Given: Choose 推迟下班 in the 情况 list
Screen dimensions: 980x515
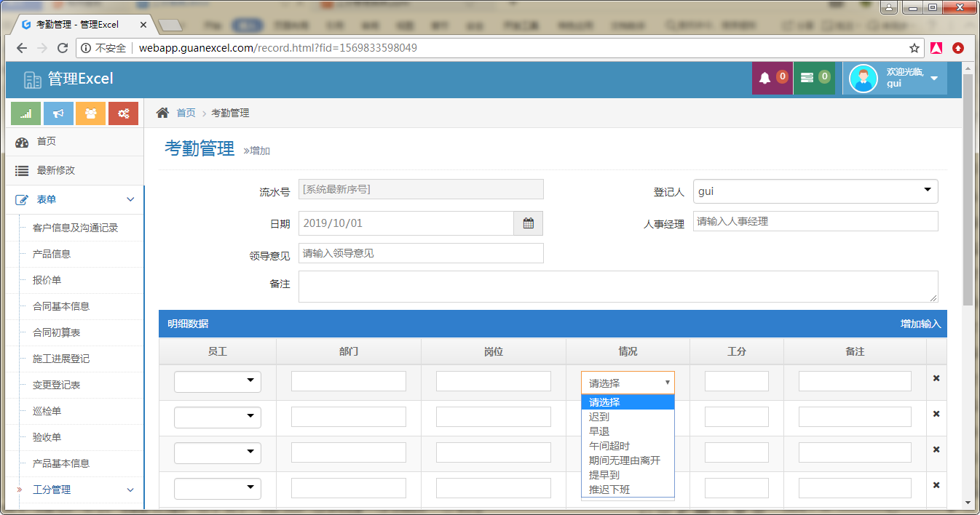Looking at the screenshot, I should click(x=628, y=490).
